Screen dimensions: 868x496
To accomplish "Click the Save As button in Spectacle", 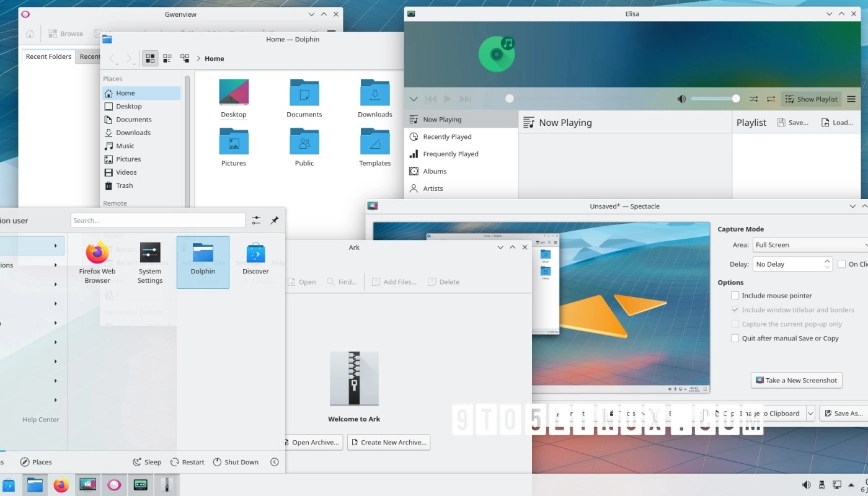I will tap(843, 414).
